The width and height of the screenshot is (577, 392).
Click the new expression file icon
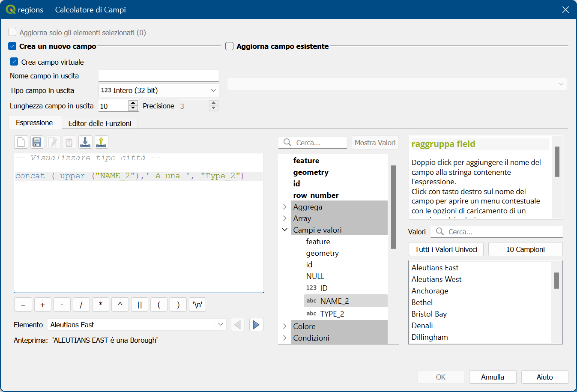pyautogui.click(x=21, y=142)
